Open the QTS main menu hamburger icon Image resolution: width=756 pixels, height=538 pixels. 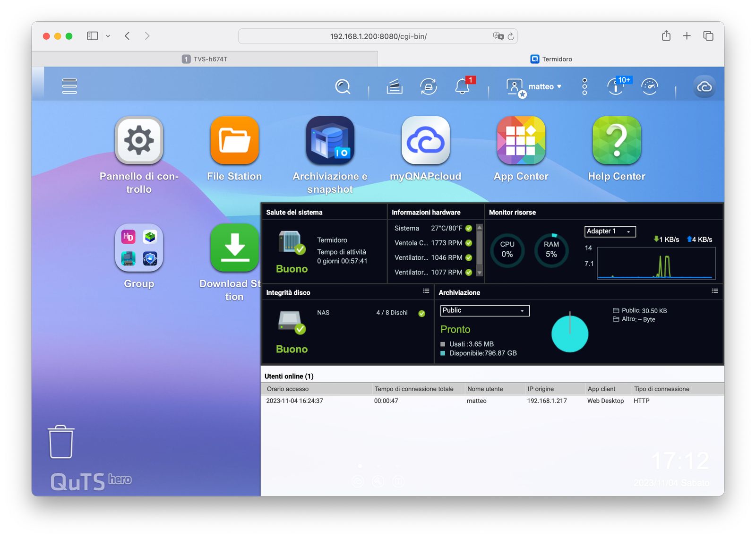(69, 86)
